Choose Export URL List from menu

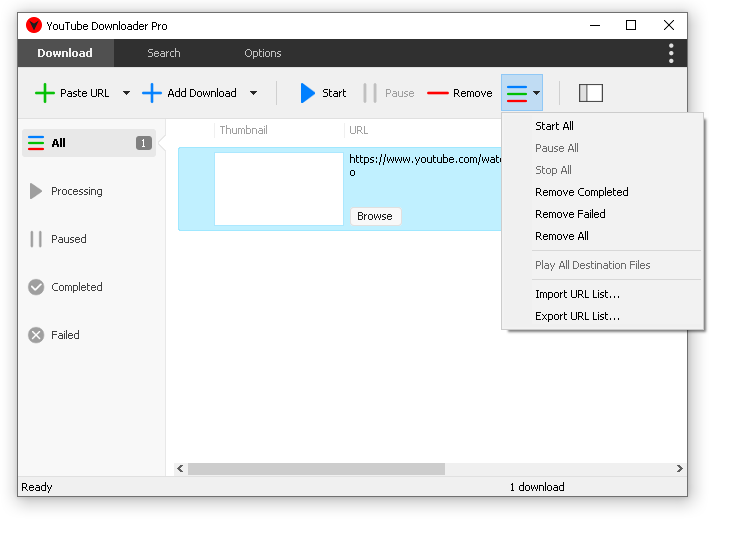(x=603, y=316)
